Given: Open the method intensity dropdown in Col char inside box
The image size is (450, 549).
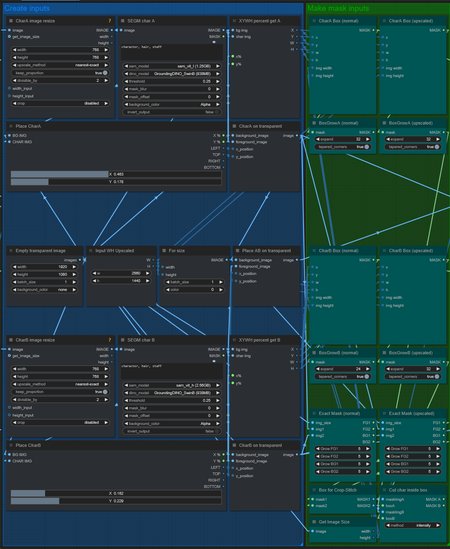Looking at the screenshot, I should coord(413,525).
